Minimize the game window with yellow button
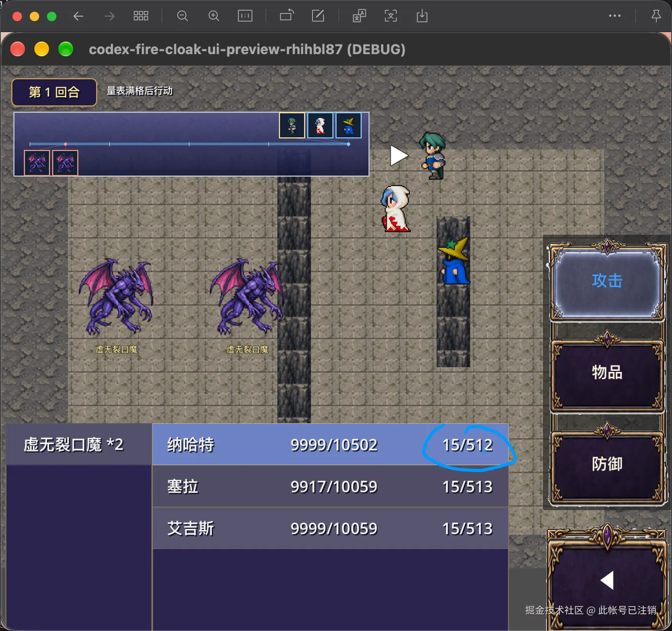 (42, 49)
